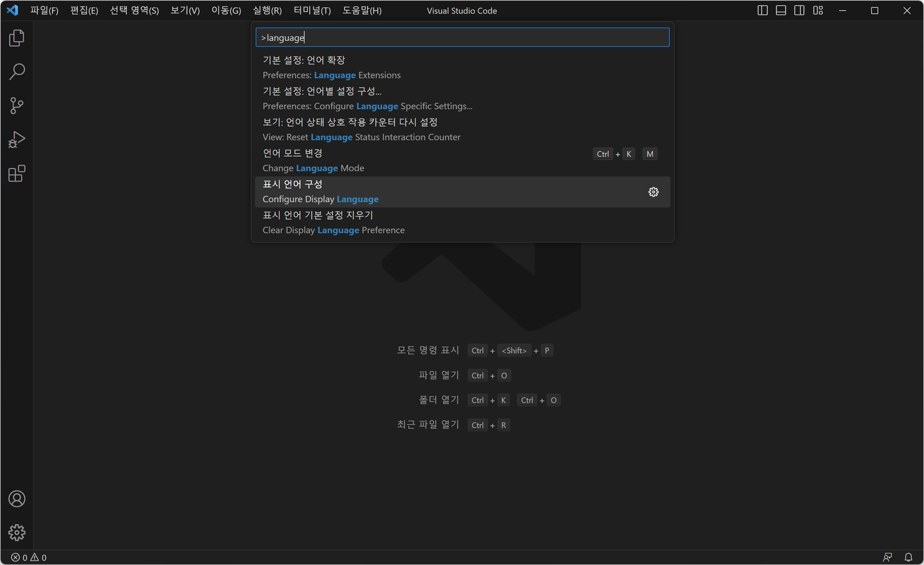
Task: Open the Source Control view icon
Action: click(17, 106)
